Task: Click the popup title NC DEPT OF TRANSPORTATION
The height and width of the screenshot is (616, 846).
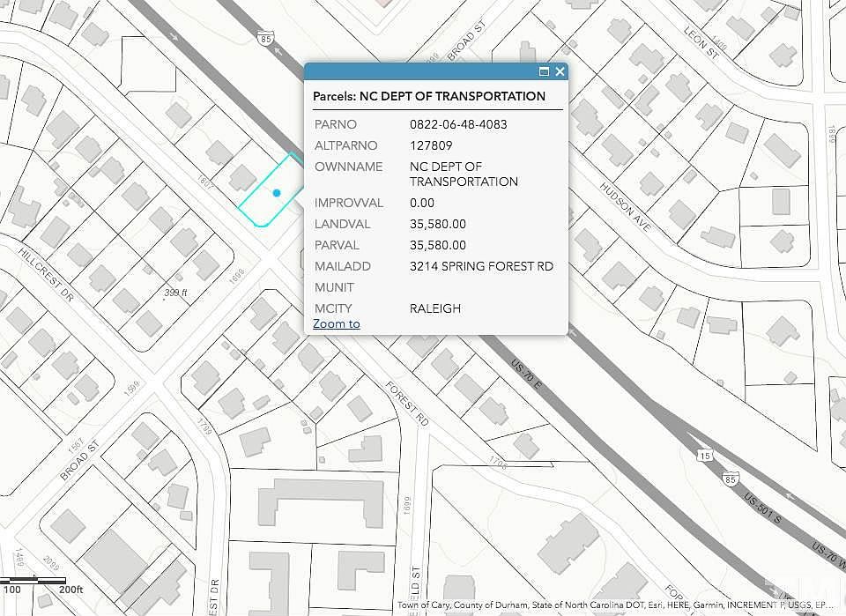Action: (452, 96)
